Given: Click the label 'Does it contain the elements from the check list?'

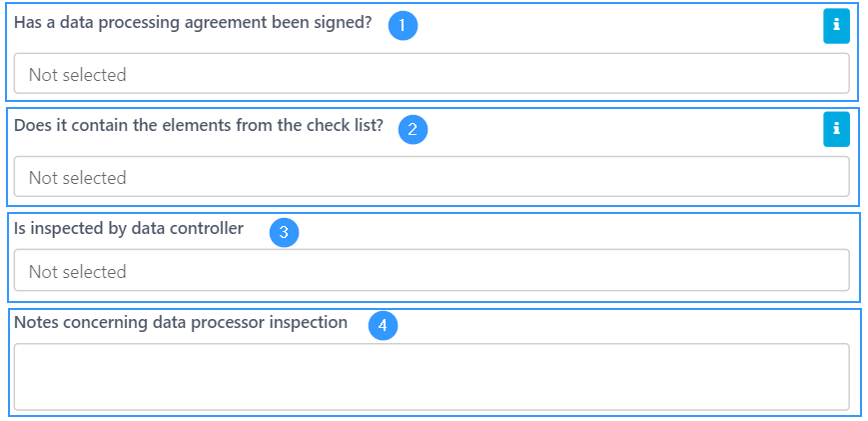Looking at the screenshot, I should coord(198,125).
